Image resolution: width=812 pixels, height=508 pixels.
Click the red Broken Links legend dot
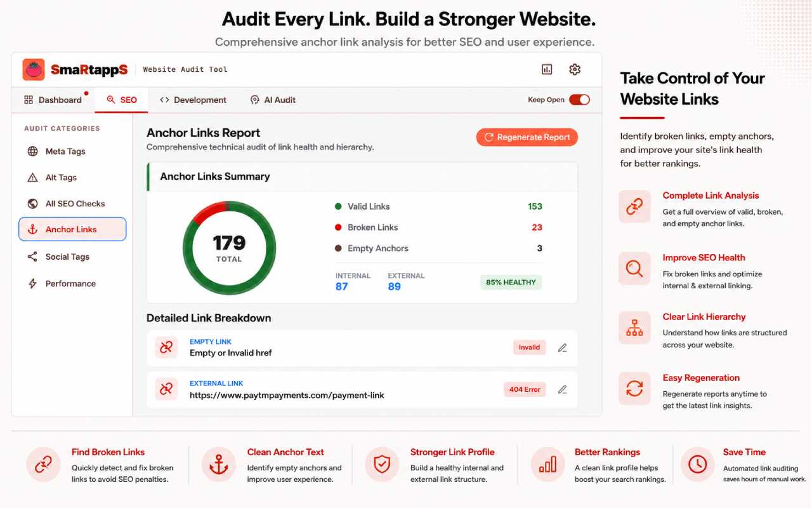(338, 227)
